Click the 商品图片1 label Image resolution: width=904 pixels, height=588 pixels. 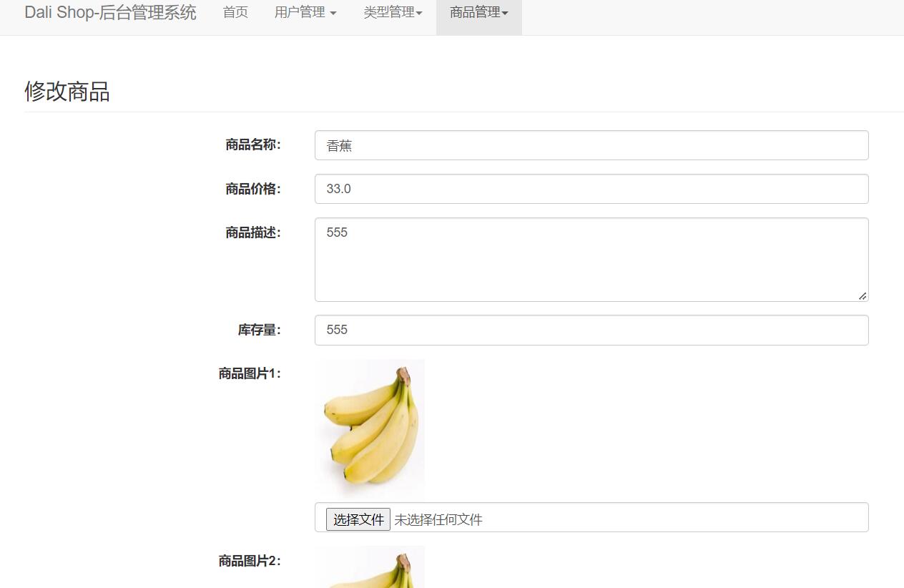(x=250, y=373)
